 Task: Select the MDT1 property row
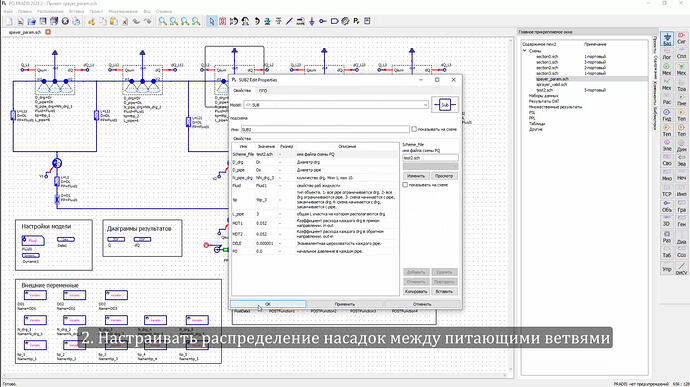pos(315,223)
